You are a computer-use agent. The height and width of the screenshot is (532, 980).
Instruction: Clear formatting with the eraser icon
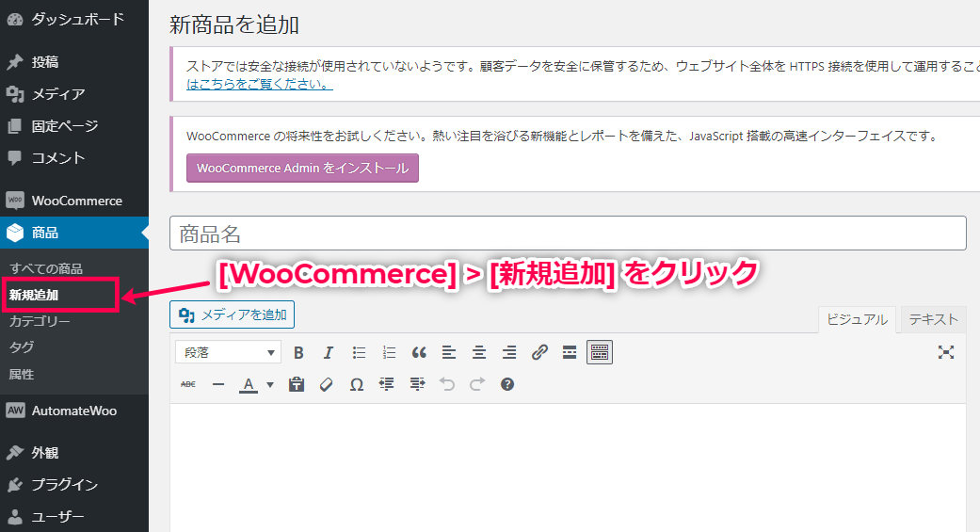(x=327, y=384)
